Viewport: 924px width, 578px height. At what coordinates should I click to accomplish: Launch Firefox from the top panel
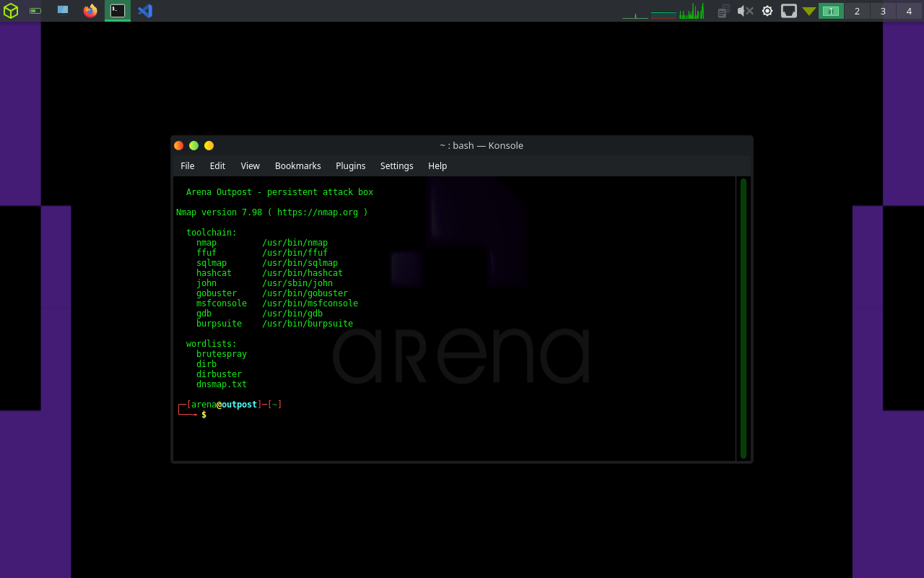(x=90, y=11)
